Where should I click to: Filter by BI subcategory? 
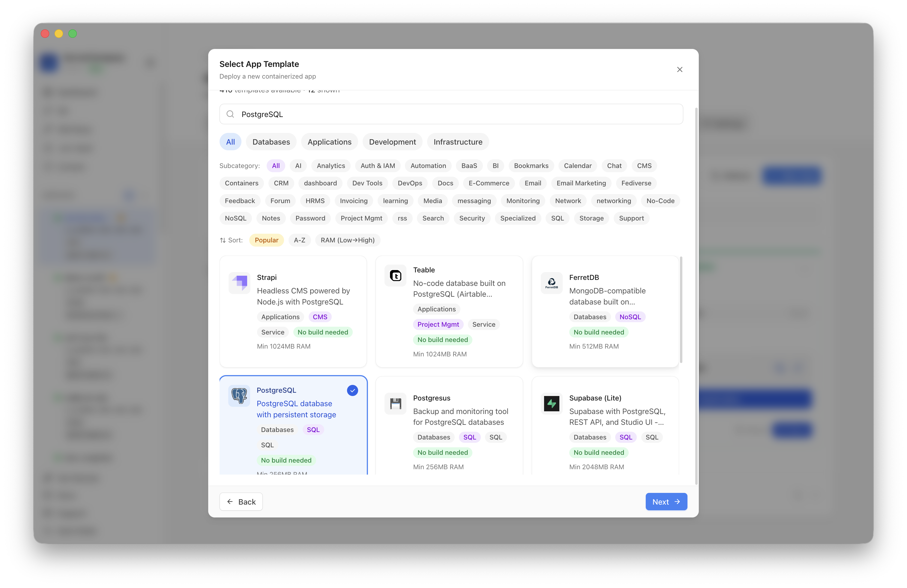tap(495, 166)
